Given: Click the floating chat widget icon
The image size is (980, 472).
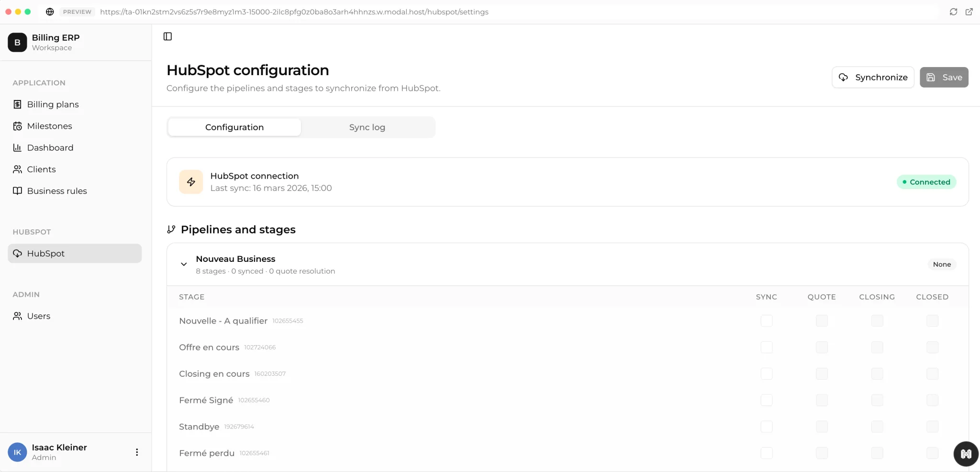Looking at the screenshot, I should [x=966, y=454].
